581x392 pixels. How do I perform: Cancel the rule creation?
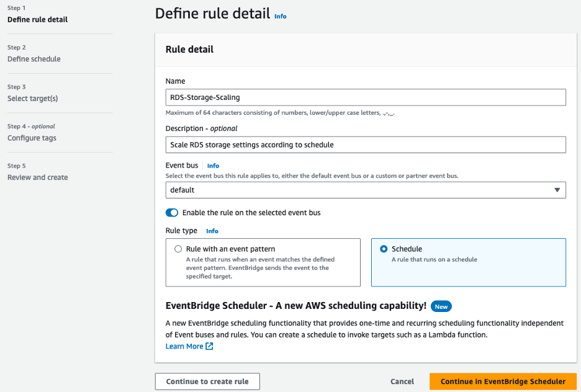pos(402,381)
